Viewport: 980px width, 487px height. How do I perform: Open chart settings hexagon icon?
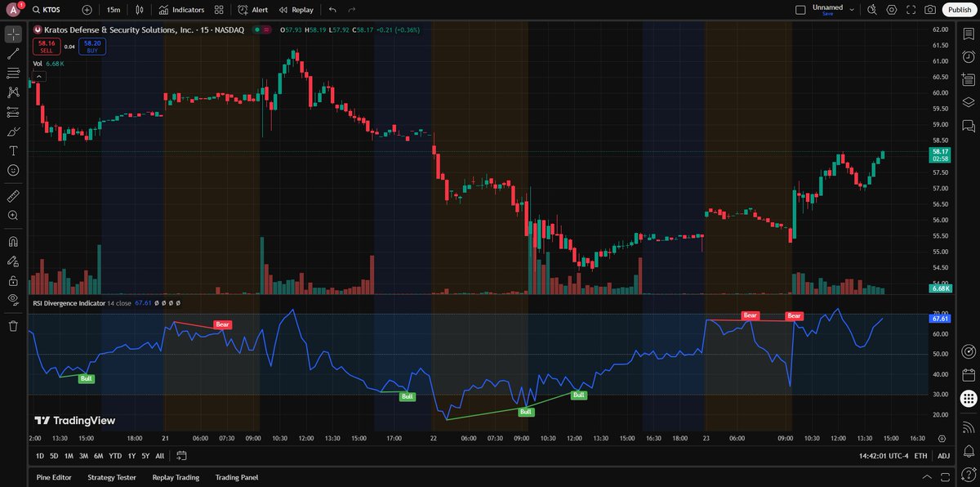tap(891, 10)
